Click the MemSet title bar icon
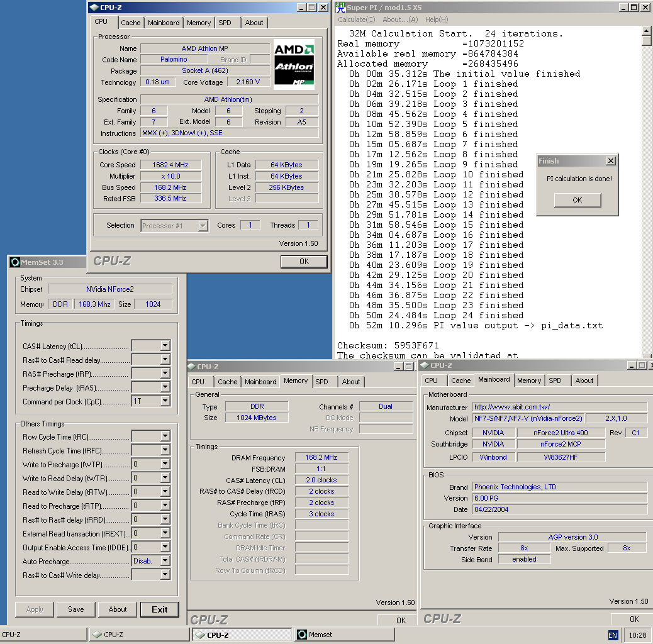653x644 pixels. click(x=15, y=262)
